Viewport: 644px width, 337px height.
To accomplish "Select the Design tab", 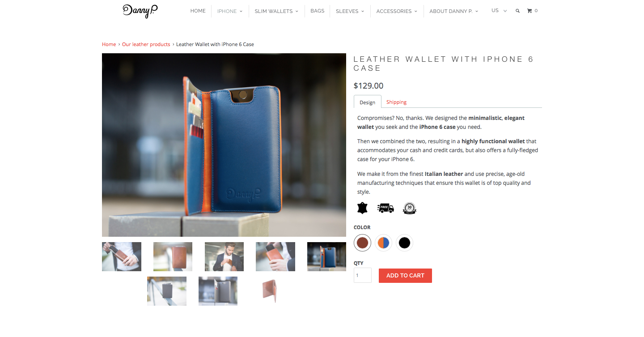I will [x=368, y=102].
